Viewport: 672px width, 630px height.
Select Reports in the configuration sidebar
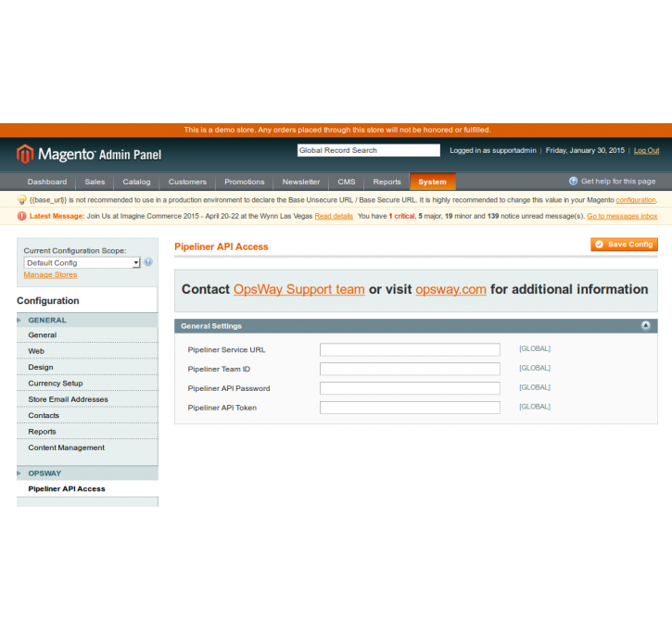click(x=87, y=432)
